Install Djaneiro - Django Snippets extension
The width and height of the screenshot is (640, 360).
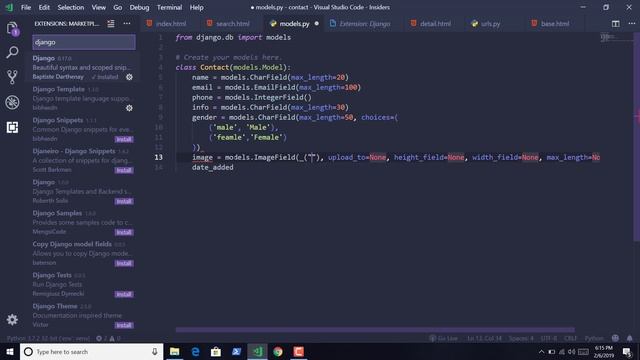124,170
